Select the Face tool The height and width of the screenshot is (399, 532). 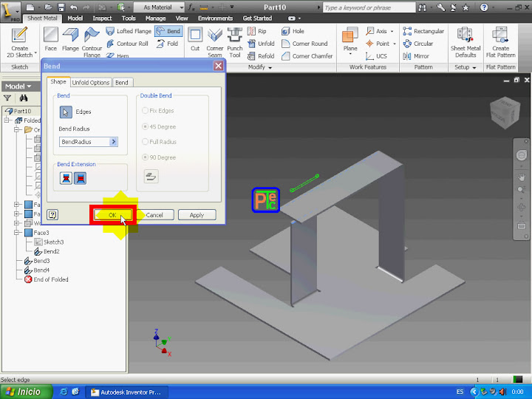50,39
